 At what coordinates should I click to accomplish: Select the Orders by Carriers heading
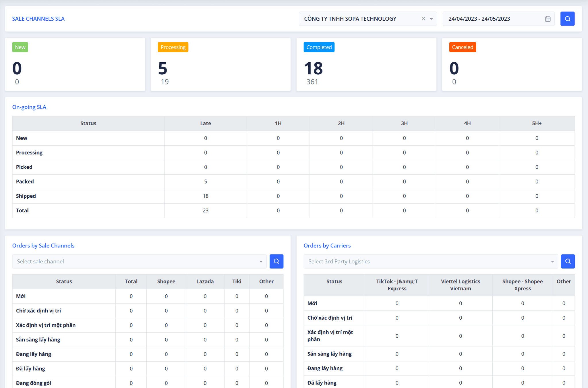(x=327, y=245)
